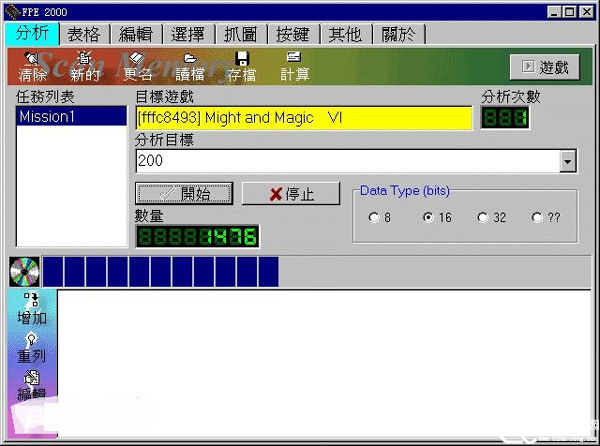Image resolution: width=600 pixels, height=446 pixels.
Task: Select the 16 bits data type radio
Action: (x=428, y=218)
